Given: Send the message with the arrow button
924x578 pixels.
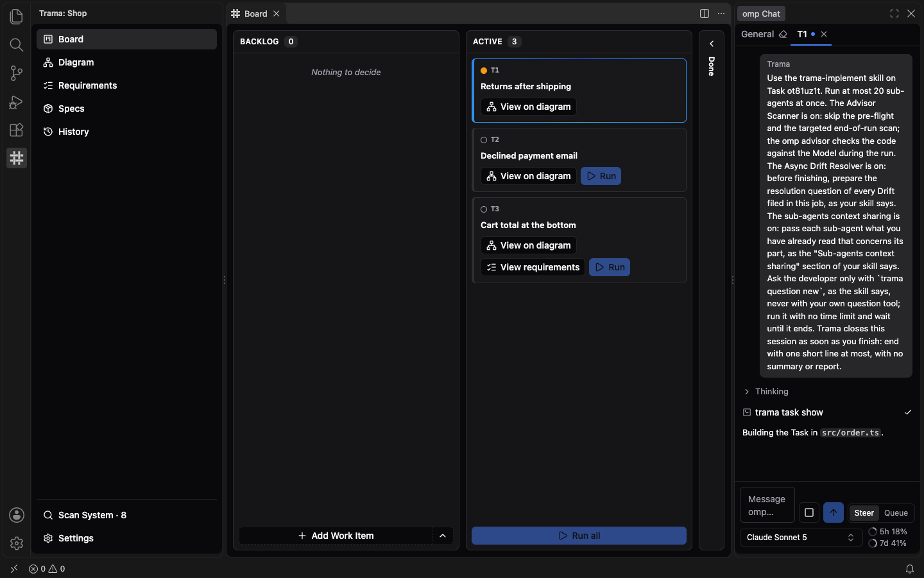Looking at the screenshot, I should [834, 512].
